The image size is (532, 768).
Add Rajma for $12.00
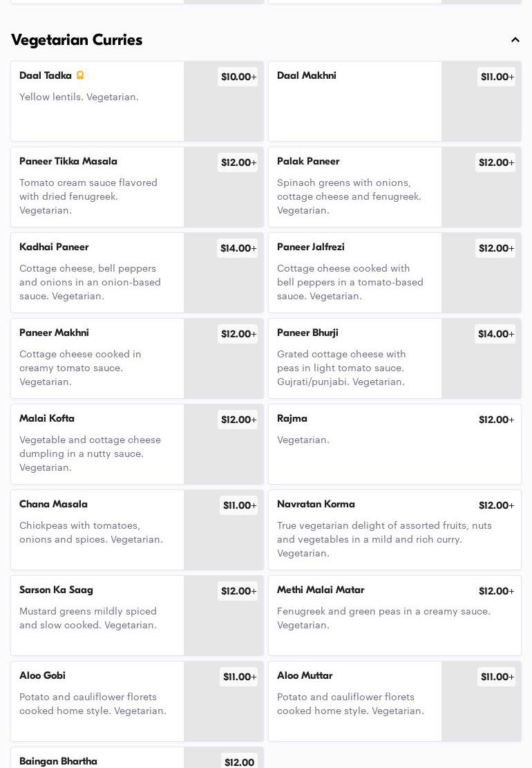496,420
